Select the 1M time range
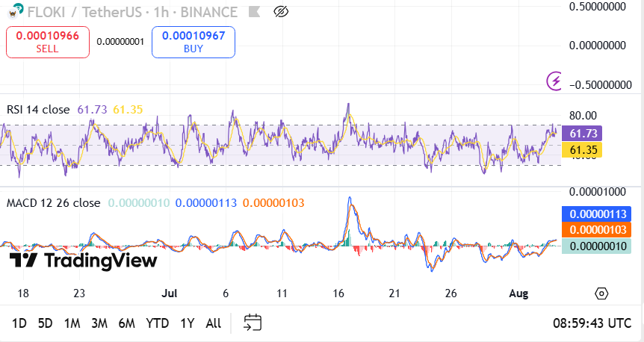 72,323
